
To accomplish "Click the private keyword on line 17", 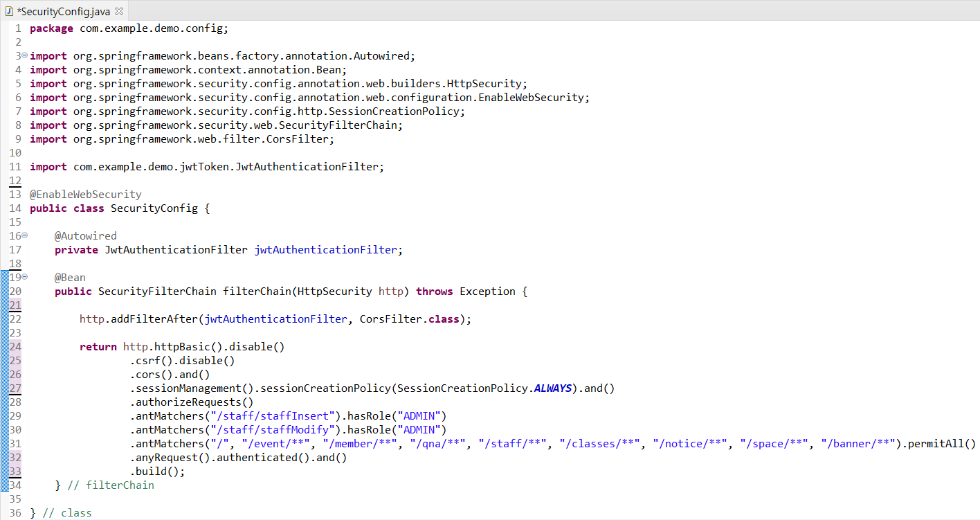I will [76, 250].
